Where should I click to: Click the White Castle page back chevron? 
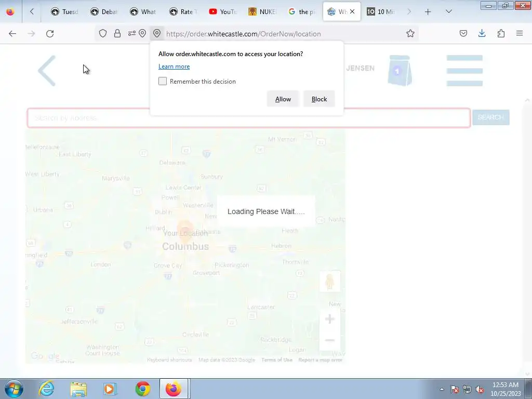click(x=47, y=71)
